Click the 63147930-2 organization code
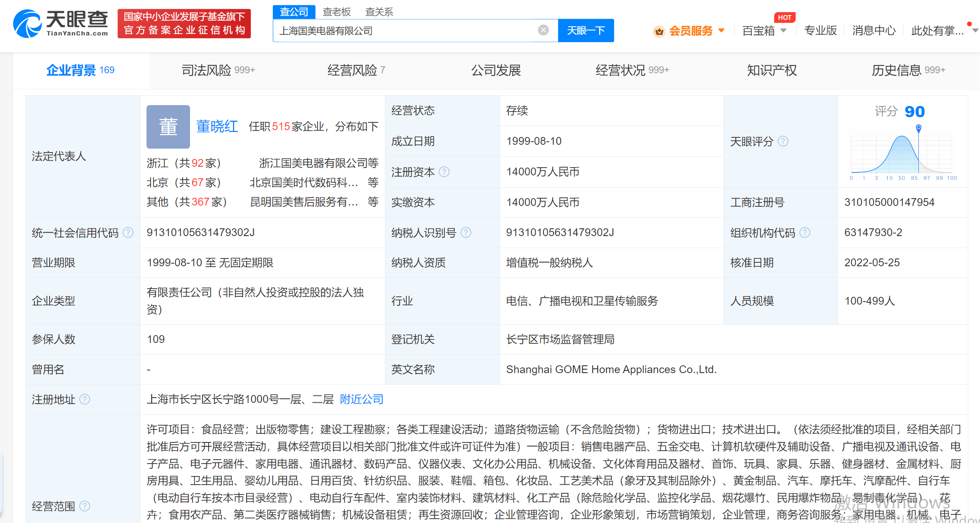Image resolution: width=980 pixels, height=523 pixels. (873, 233)
